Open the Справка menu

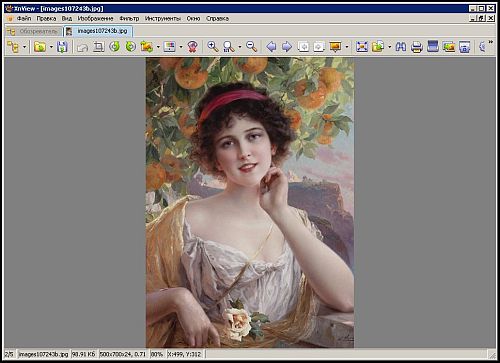217,19
